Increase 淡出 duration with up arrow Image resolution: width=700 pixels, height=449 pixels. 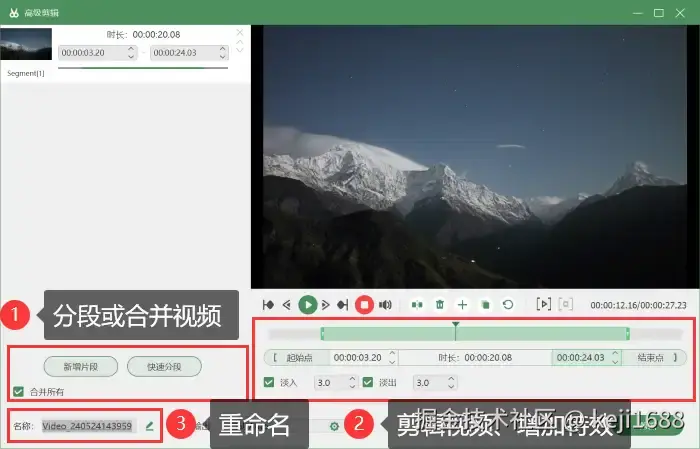[x=451, y=378]
